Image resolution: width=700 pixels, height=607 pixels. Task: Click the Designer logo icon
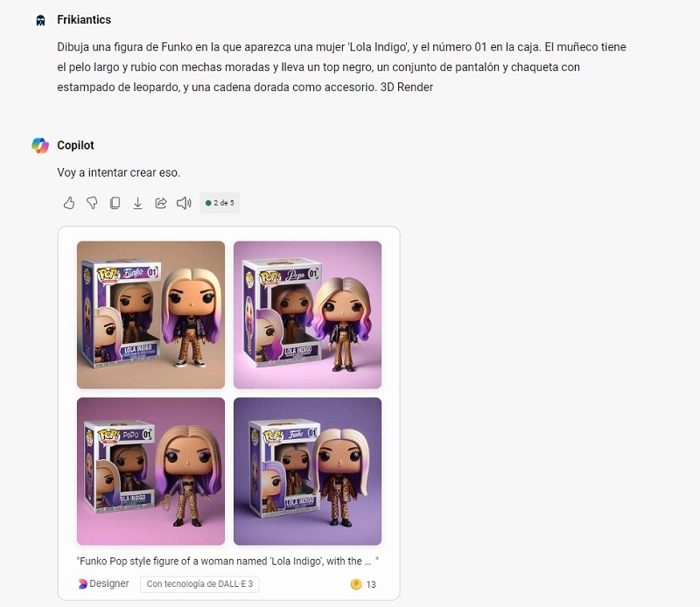click(82, 583)
